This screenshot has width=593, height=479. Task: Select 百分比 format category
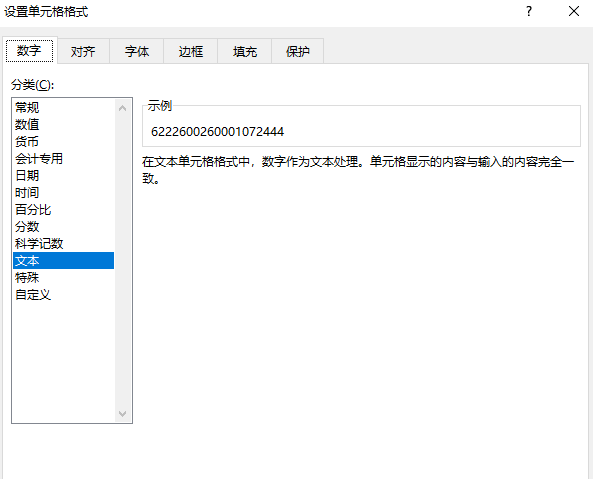pyautogui.click(x=64, y=209)
